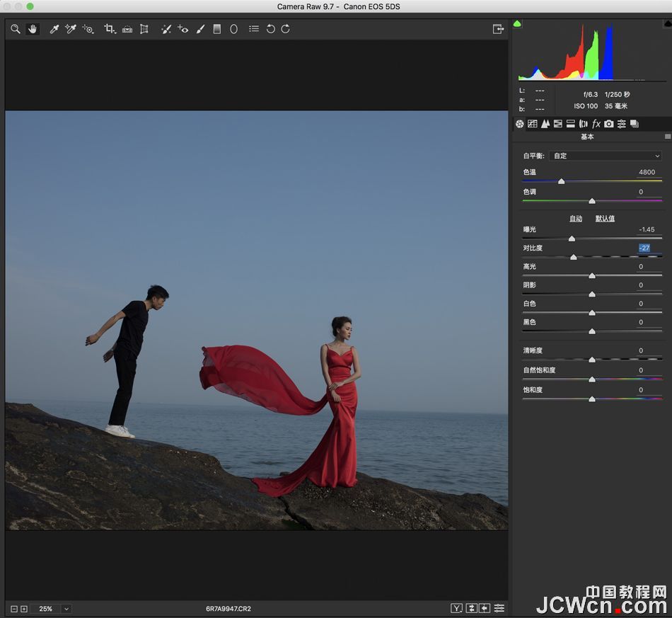Open the Lens Corrections panel tab

click(x=584, y=124)
